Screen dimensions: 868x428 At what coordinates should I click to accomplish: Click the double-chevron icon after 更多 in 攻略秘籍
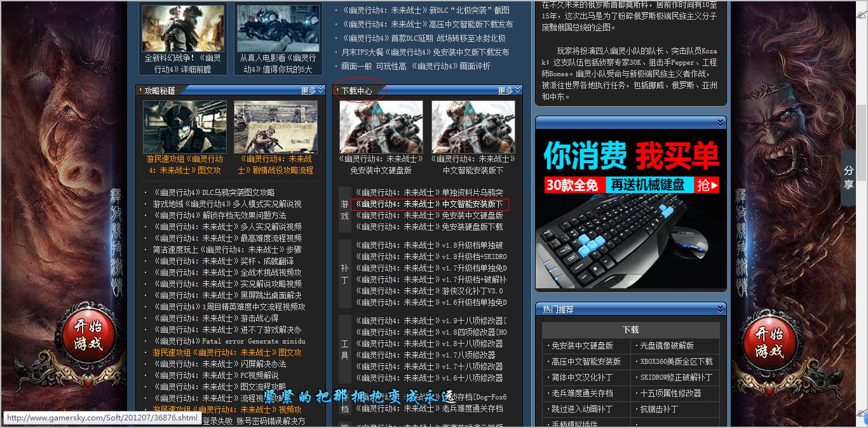coord(320,90)
